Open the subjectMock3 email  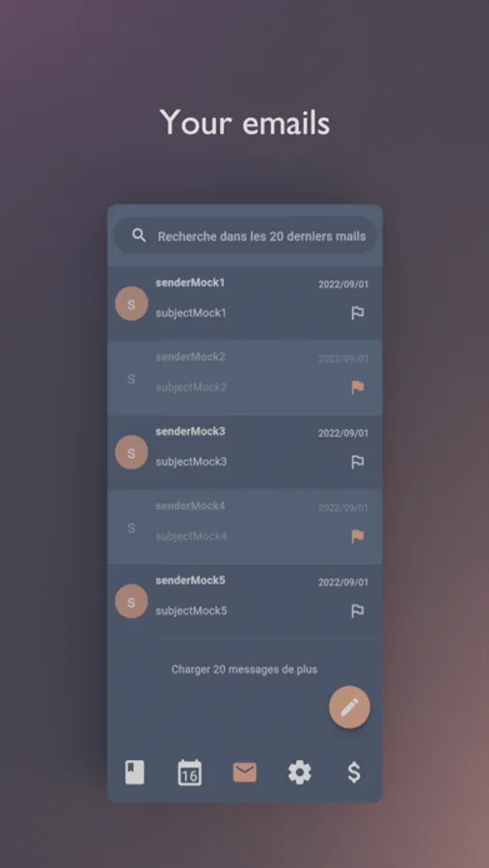point(245,451)
